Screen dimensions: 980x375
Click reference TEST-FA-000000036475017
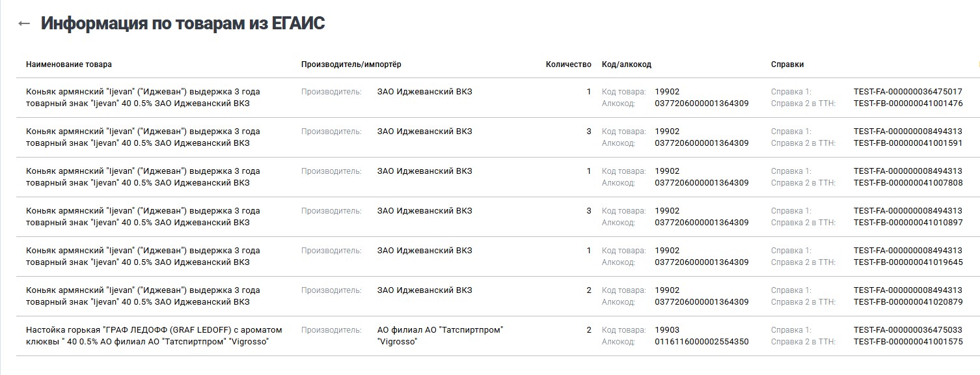pyautogui.click(x=908, y=92)
